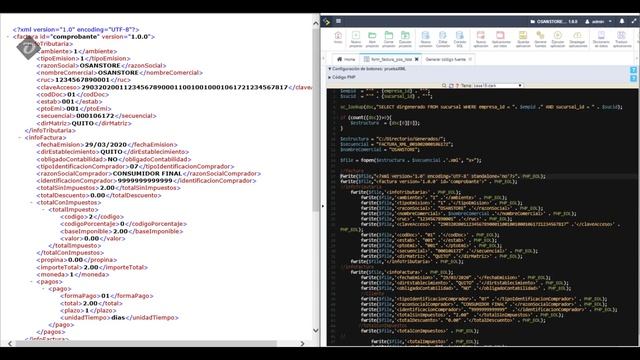
Task: Click the Abrir proyecto toolbar icon
Action: click(x=372, y=39)
